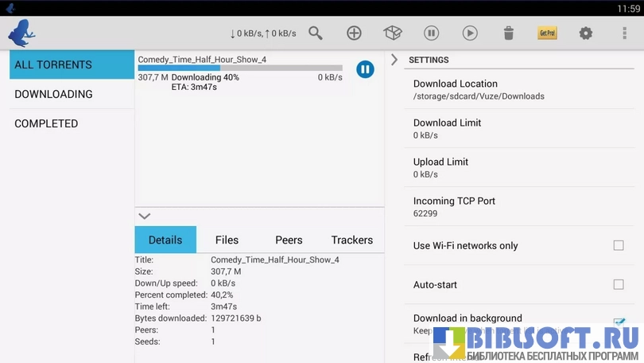The height and width of the screenshot is (363, 644).
Task: Click the Get Pro button
Action: (x=547, y=33)
